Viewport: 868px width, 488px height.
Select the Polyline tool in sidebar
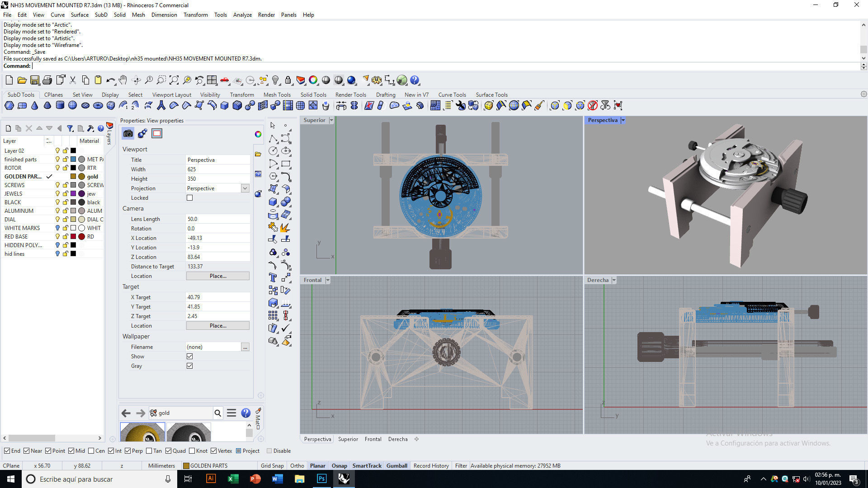273,138
